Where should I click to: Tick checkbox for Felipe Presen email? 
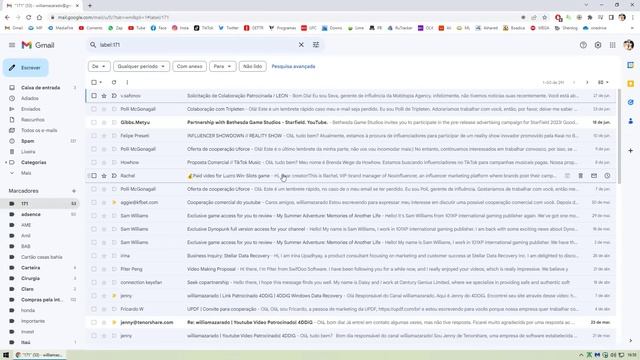94,136
